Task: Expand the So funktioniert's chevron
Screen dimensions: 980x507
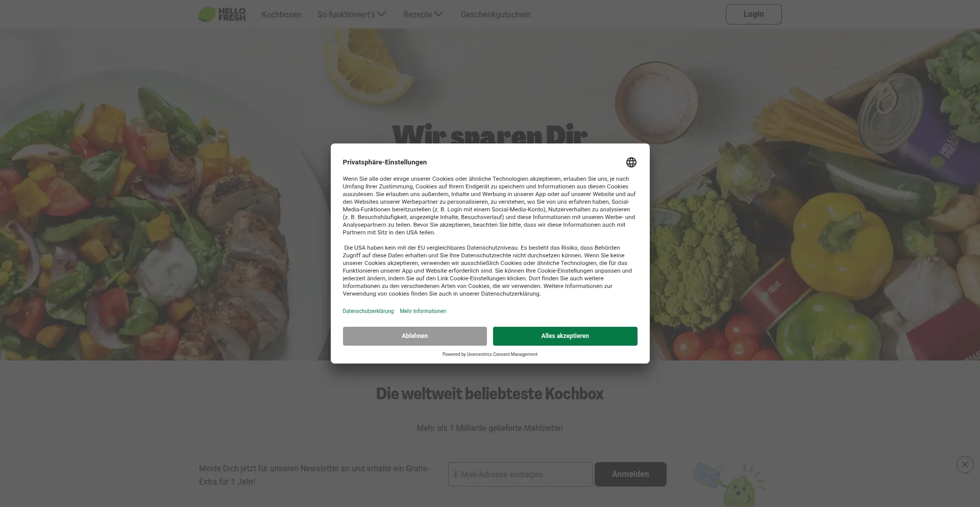Action: (x=381, y=14)
